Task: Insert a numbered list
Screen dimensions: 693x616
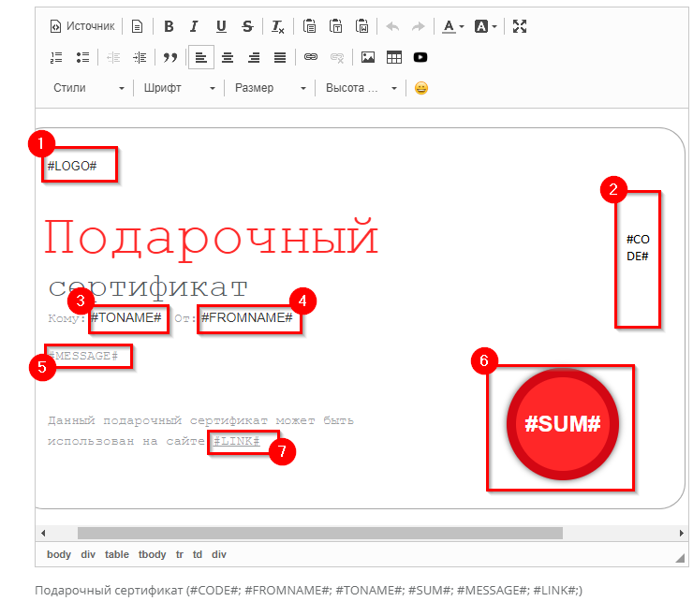Action: point(56,57)
